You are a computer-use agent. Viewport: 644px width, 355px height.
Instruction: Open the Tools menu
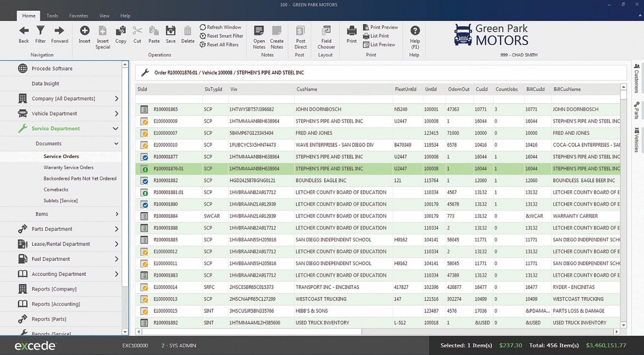click(52, 16)
